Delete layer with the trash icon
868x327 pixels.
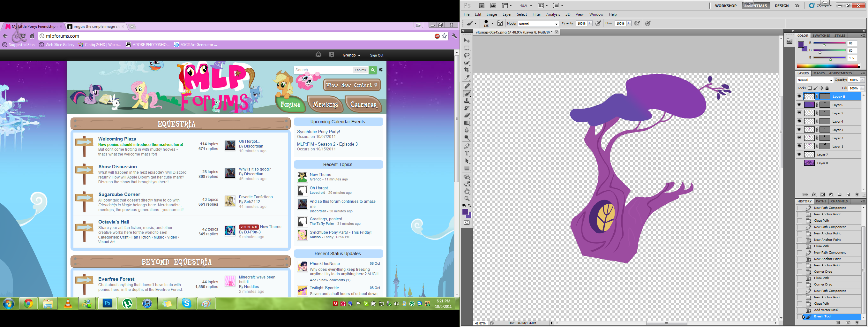857,195
